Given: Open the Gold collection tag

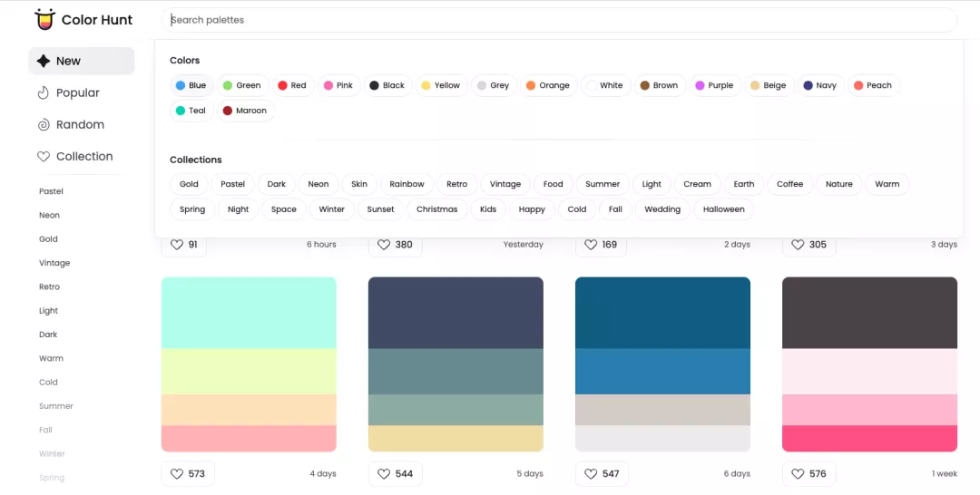Looking at the screenshot, I should 189,184.
